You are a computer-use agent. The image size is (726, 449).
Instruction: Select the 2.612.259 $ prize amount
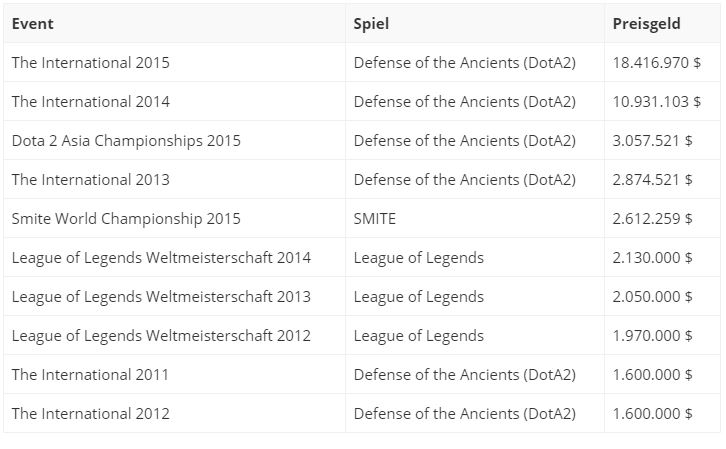(653, 218)
